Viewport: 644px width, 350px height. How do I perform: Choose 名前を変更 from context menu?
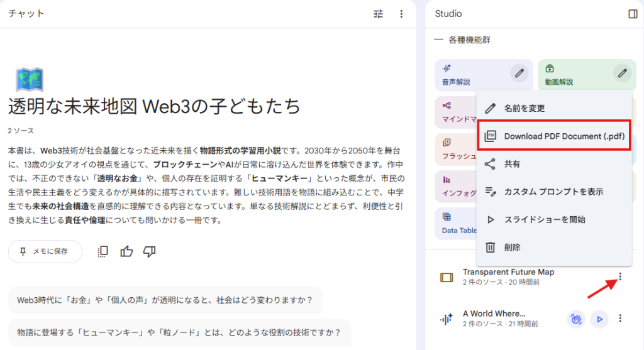coord(524,108)
